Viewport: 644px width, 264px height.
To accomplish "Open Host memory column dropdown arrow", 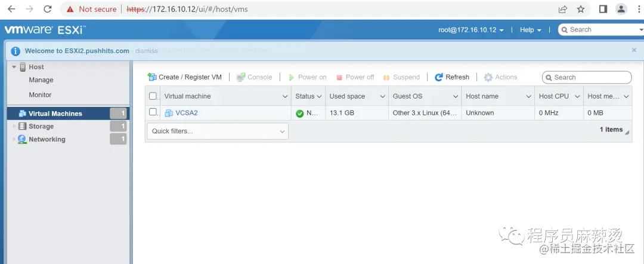I will [626, 97].
